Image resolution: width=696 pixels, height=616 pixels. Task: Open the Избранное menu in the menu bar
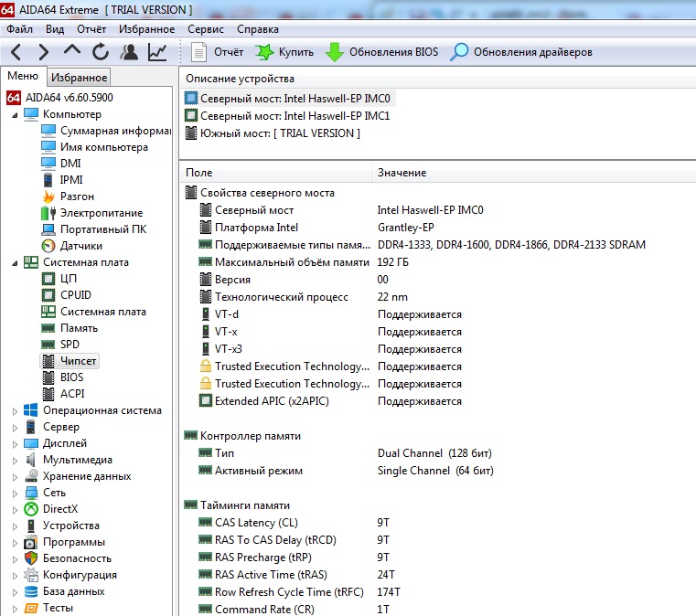click(x=146, y=29)
